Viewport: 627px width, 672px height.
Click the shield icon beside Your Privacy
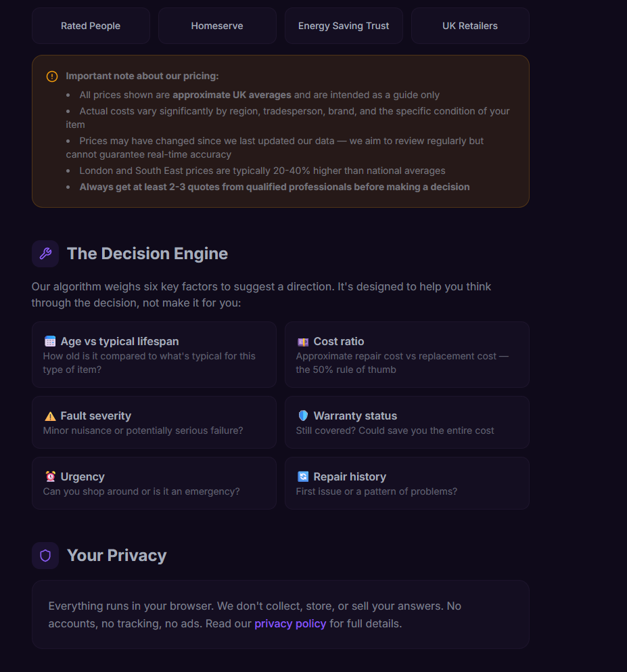[45, 556]
